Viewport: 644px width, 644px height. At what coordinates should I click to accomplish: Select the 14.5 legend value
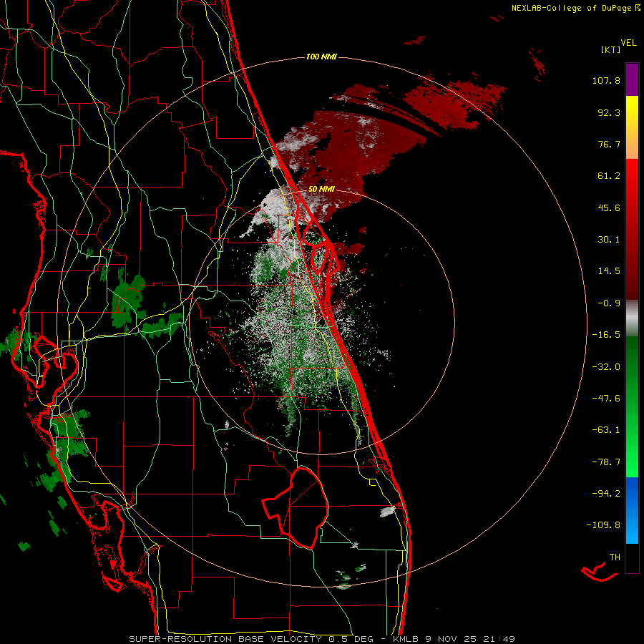(x=609, y=271)
